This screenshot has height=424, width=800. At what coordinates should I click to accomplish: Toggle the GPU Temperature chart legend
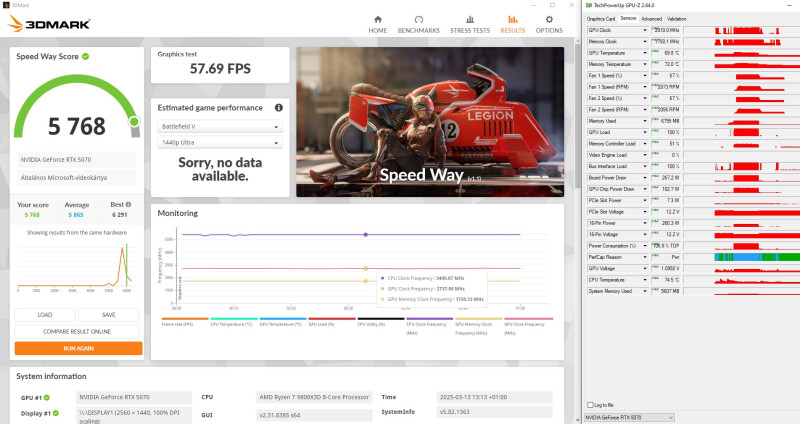[283, 321]
